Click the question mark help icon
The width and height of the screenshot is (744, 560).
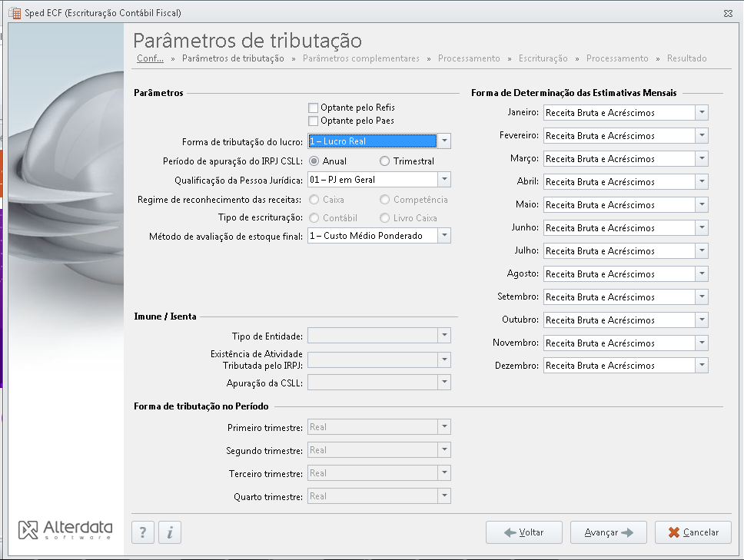point(143,532)
